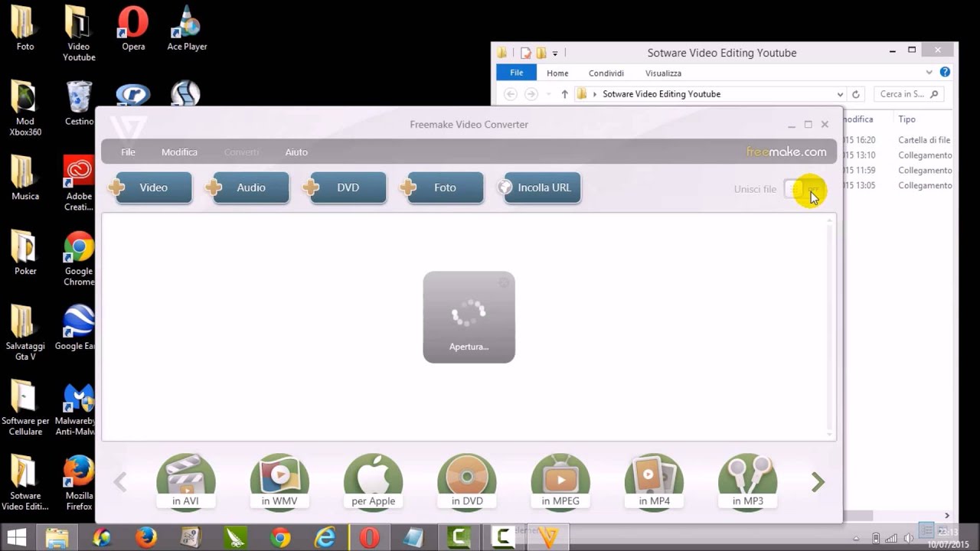The height and width of the screenshot is (551, 980).
Task: Click the Cerca in S... search field
Action: 908,94
